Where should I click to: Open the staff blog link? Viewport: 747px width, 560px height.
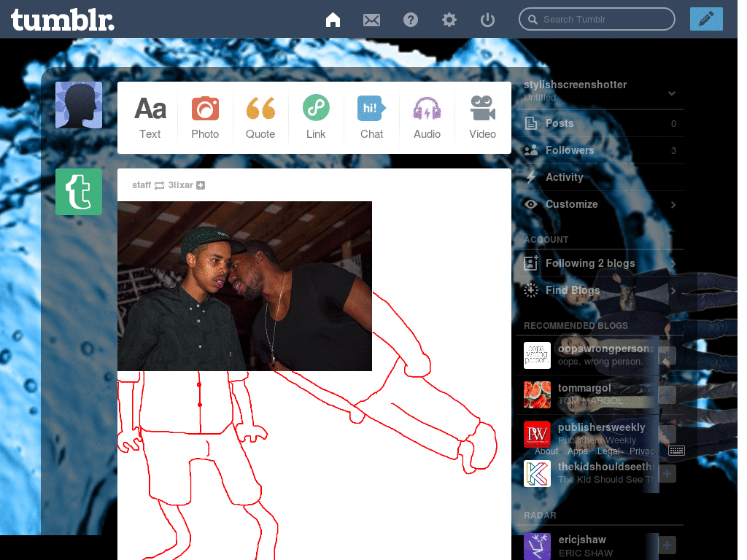142,185
